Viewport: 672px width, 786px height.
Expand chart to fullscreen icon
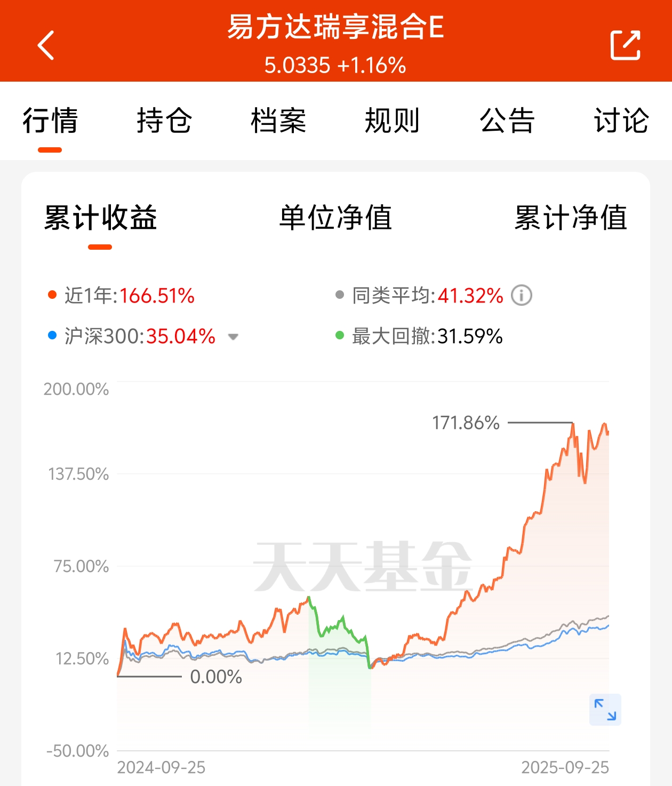[x=605, y=710]
